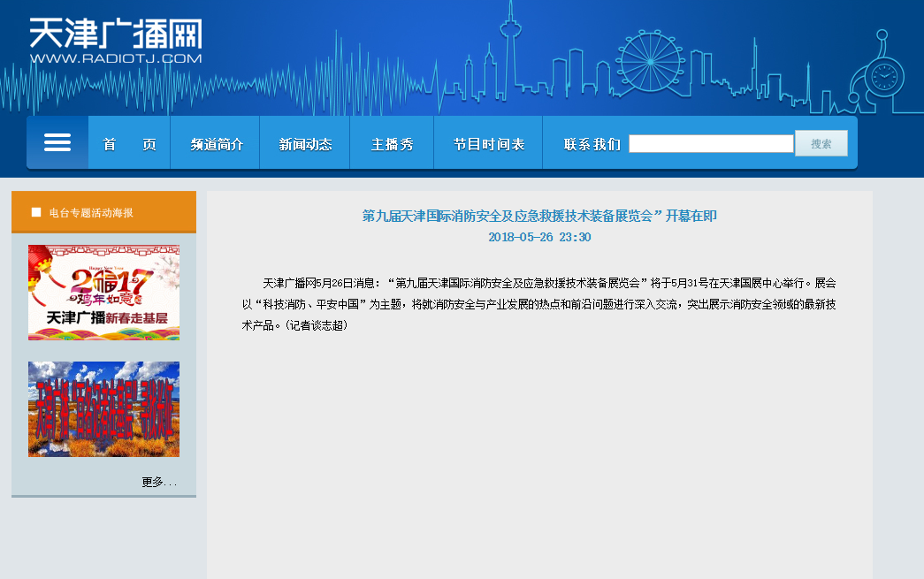Screen dimensions: 924x579
Task: Click the article date 2018-05-26 23:30
Action: pyautogui.click(x=539, y=237)
